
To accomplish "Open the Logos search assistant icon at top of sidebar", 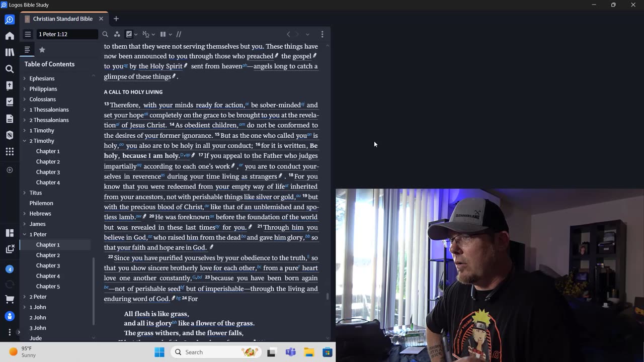I will tap(10, 20).
